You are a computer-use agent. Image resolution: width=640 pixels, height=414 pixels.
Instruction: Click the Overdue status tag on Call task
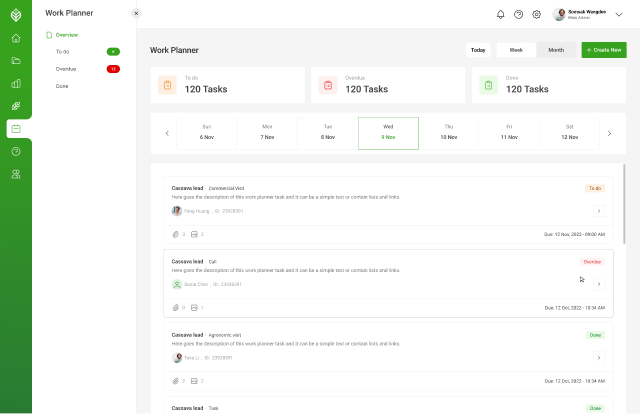coord(592,262)
